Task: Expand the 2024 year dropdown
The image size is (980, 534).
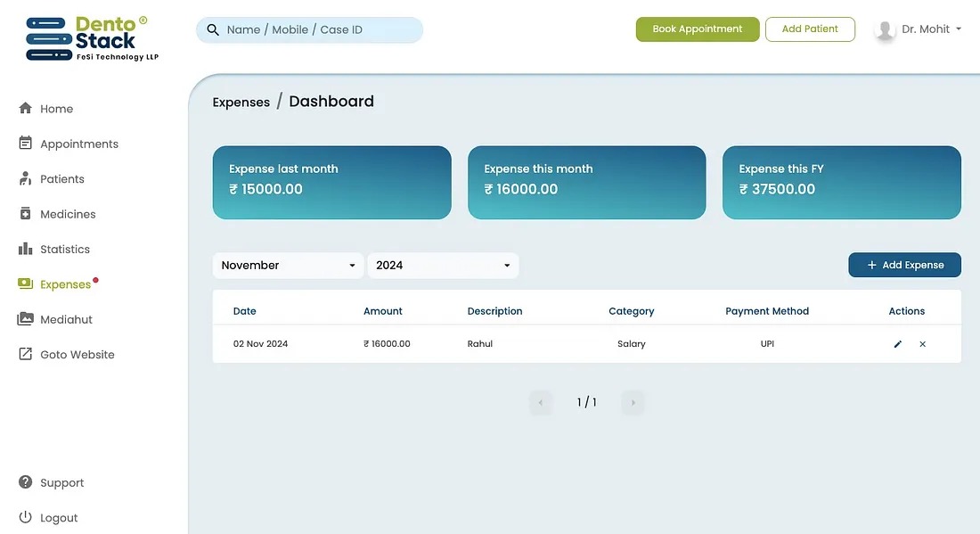Action: 443,266
